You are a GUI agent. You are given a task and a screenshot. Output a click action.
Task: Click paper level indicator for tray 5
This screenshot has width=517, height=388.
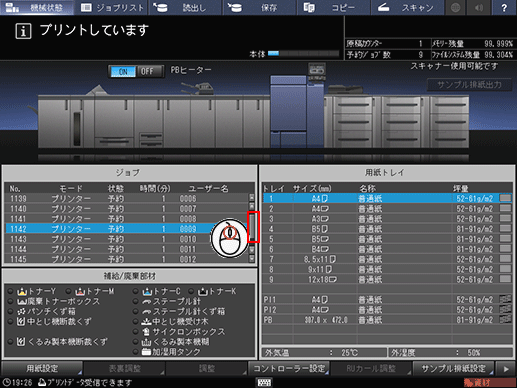[x=505, y=239]
